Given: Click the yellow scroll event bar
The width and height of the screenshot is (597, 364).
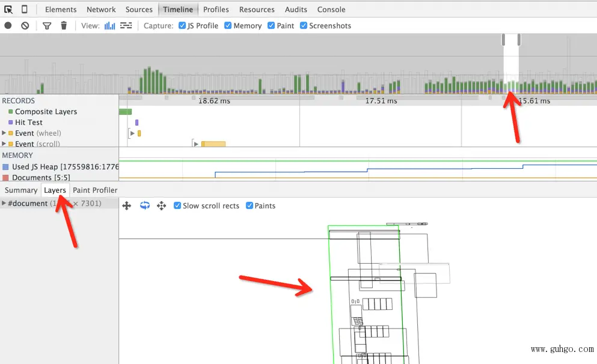Looking at the screenshot, I should (x=213, y=144).
